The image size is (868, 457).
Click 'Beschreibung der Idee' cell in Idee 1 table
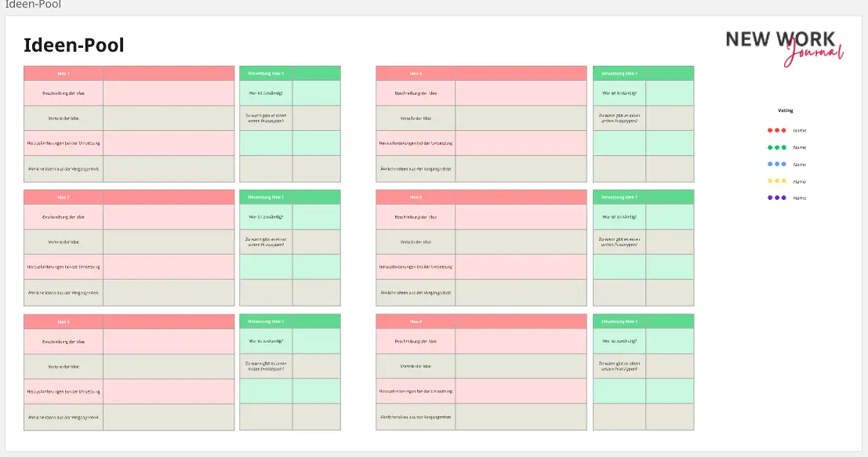tap(64, 93)
